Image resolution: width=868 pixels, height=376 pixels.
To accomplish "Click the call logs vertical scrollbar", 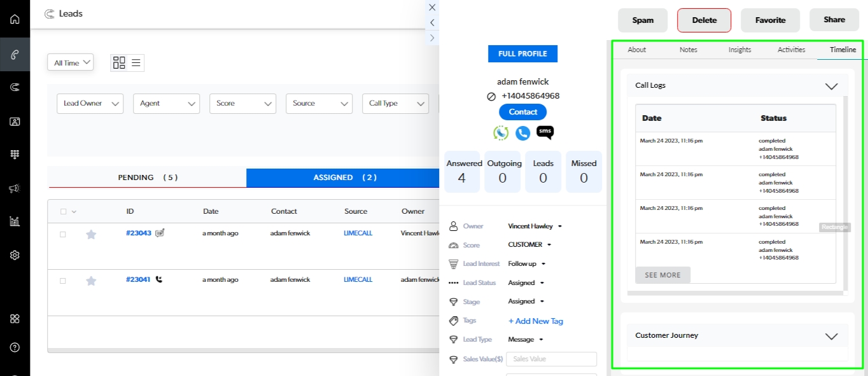I will [846, 191].
